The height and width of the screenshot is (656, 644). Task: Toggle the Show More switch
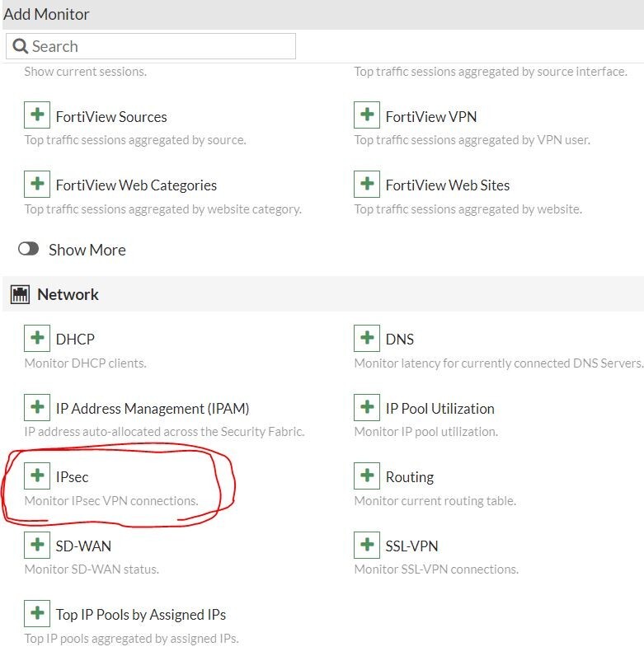(29, 249)
